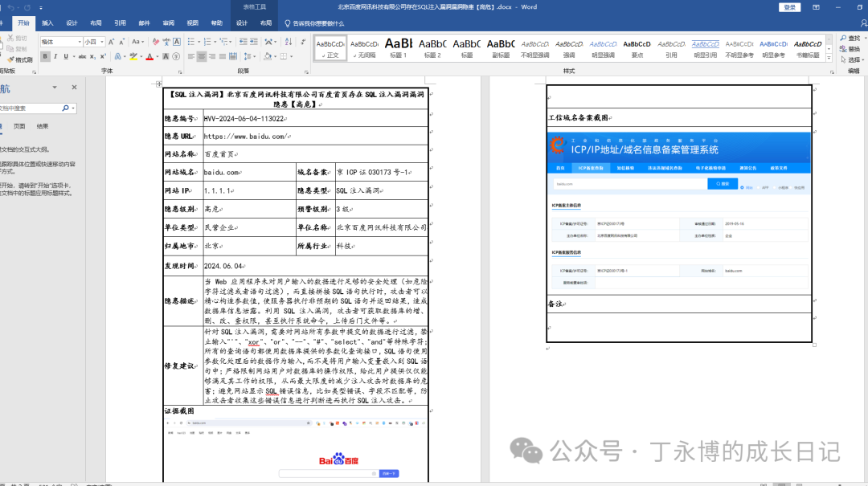The image size is (868, 486).
Task: Increase font size with the grow font icon
Action: coord(111,42)
